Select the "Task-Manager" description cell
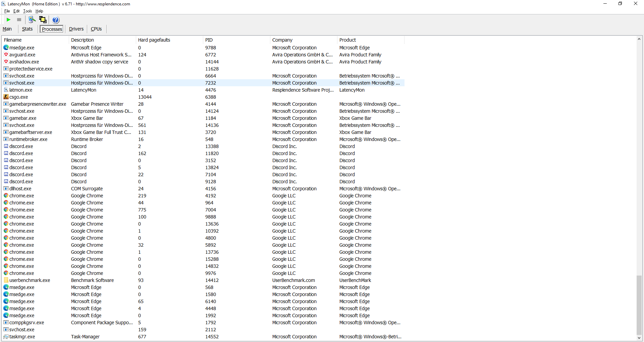 (85, 337)
